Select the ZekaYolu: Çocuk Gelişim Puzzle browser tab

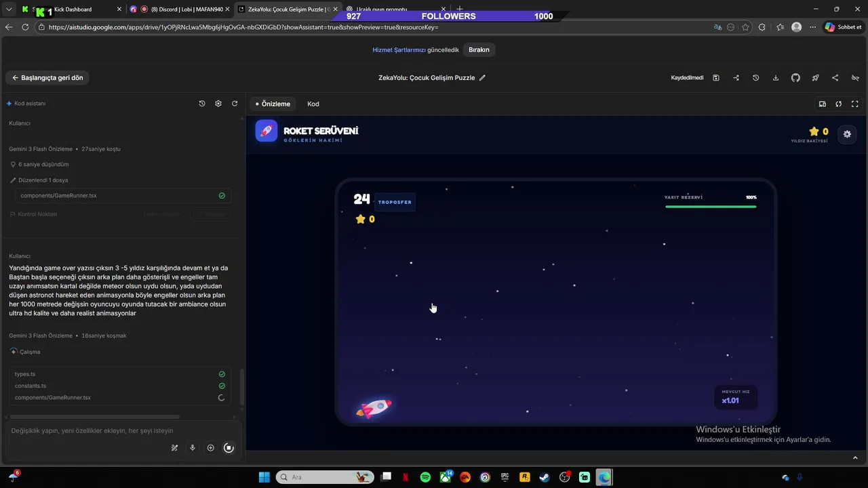[x=288, y=9]
